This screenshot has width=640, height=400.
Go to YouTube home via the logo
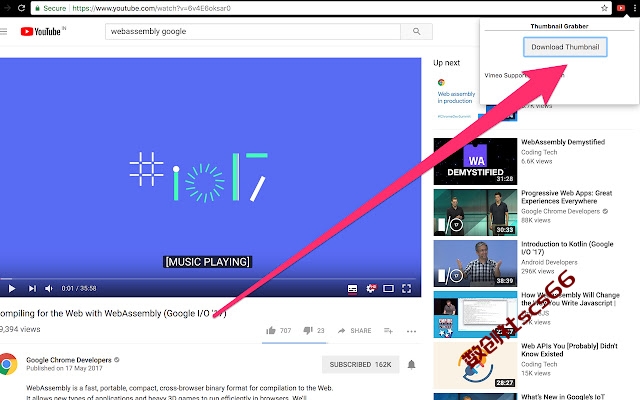coord(41,31)
